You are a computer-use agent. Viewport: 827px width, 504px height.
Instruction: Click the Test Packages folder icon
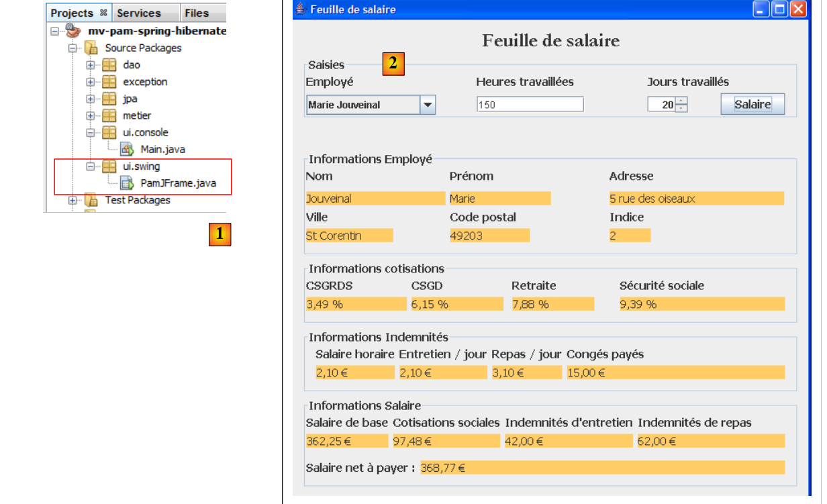[x=91, y=200]
